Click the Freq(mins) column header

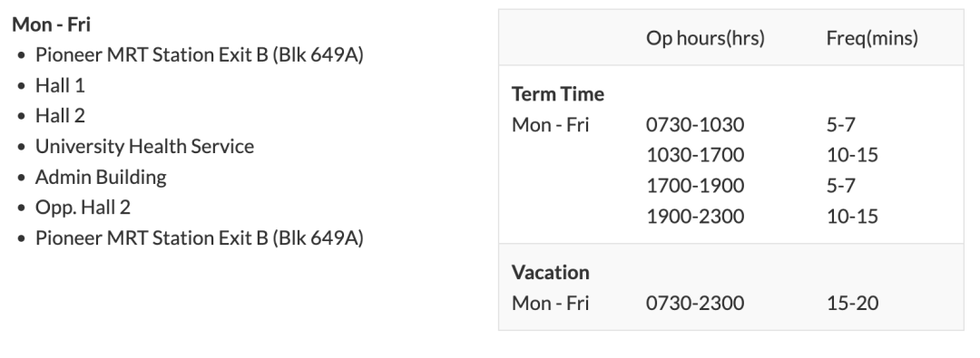coord(872,38)
